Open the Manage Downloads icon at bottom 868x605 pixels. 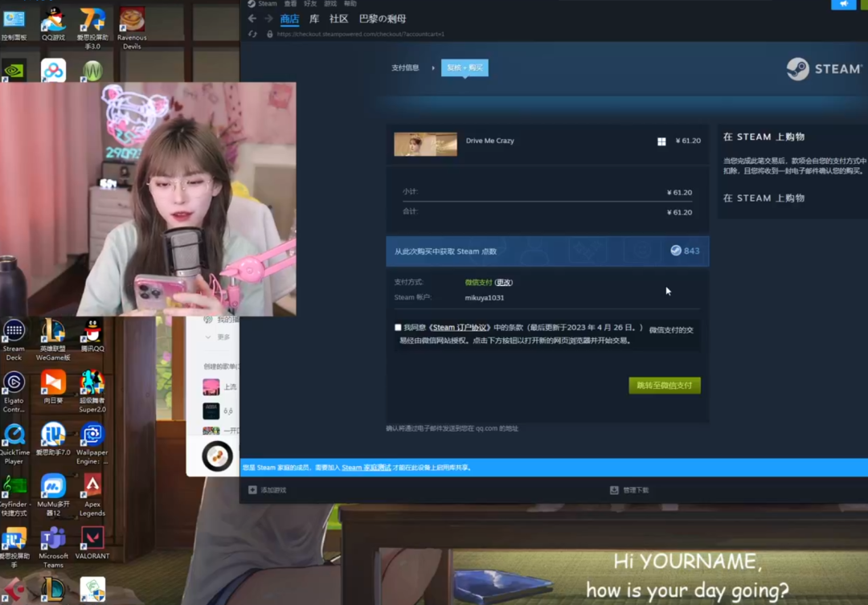point(614,490)
